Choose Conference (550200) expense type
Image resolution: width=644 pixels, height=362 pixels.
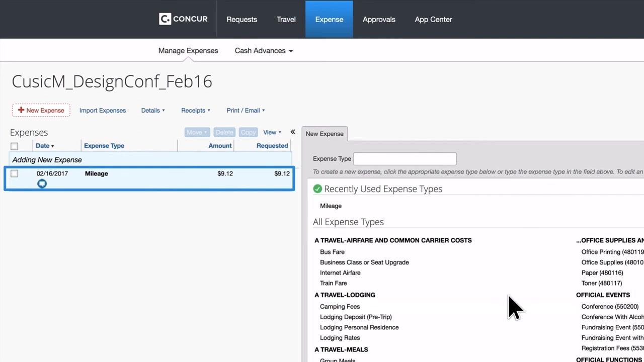click(x=610, y=307)
